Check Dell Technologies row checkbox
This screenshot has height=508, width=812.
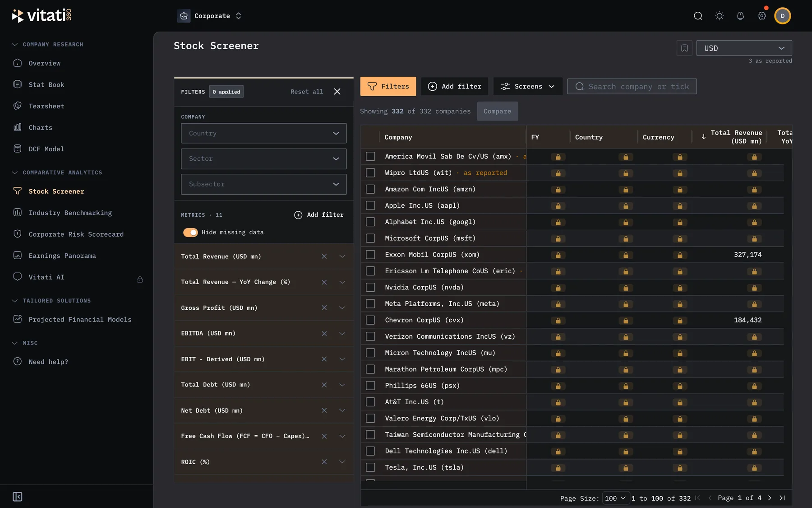pos(370,451)
